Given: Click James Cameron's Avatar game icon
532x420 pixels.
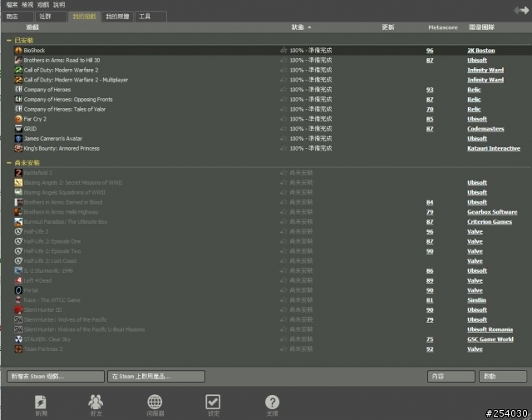Looking at the screenshot, I should coord(18,139).
